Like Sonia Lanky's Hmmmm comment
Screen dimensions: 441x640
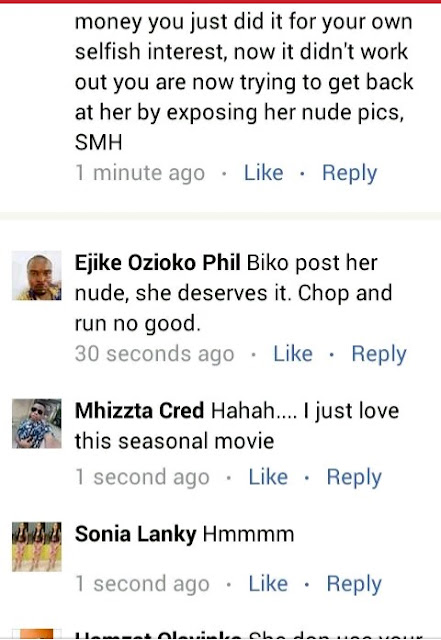pos(268,584)
